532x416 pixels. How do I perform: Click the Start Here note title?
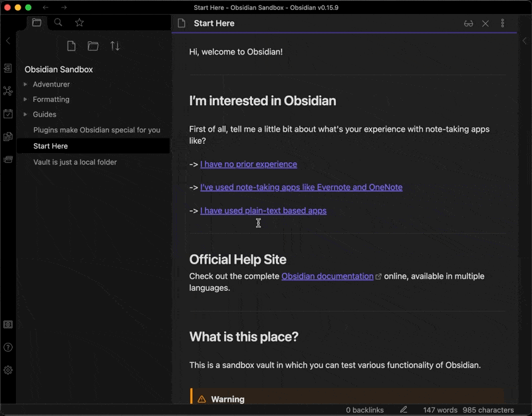tap(214, 23)
